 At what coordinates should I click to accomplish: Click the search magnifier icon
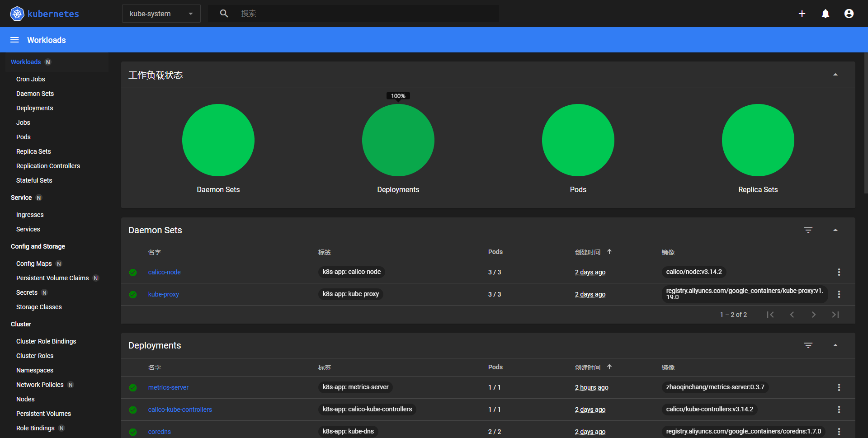point(224,14)
